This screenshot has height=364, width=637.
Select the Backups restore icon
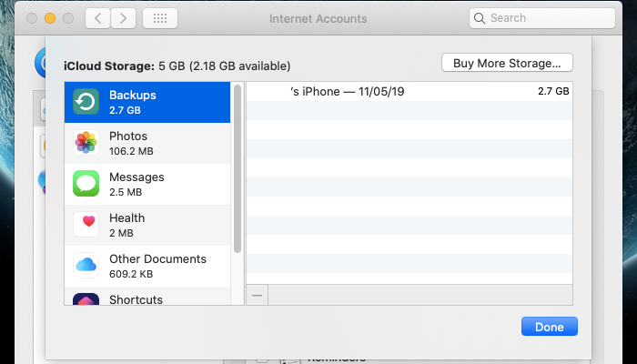point(86,102)
